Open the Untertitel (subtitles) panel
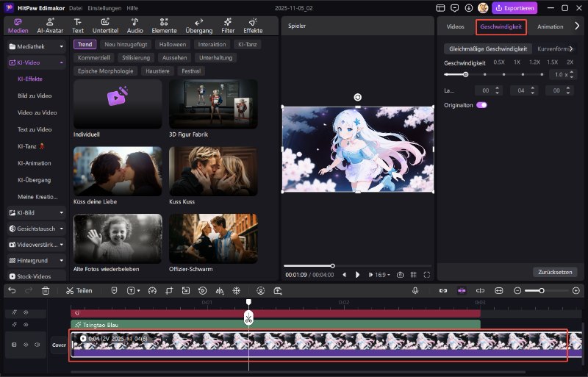The width and height of the screenshot is (588, 377). tap(105, 26)
